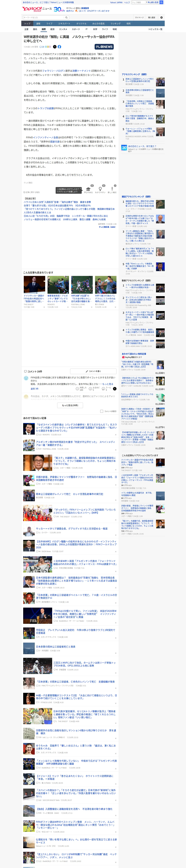The height and width of the screenshot is (868, 186).
Task: Open the 衝撃事実発覚 article thumbnail
Action: coord(58,284)
